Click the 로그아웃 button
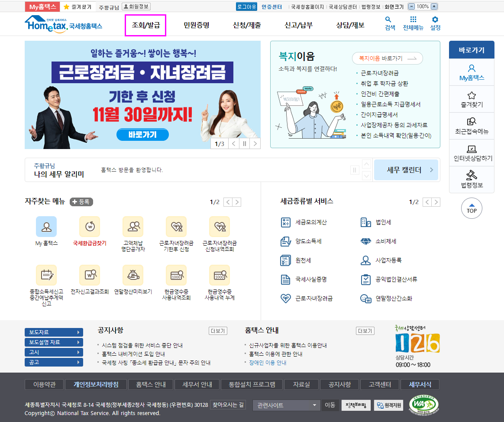 click(x=246, y=7)
